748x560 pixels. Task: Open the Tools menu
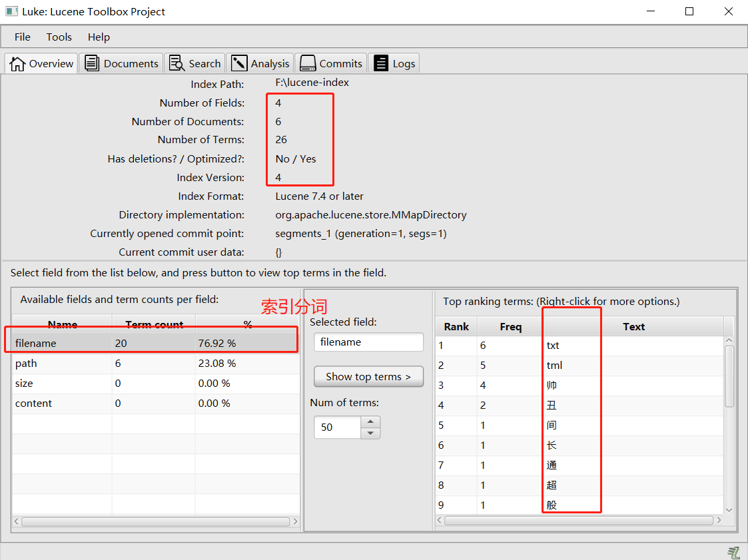(x=59, y=37)
